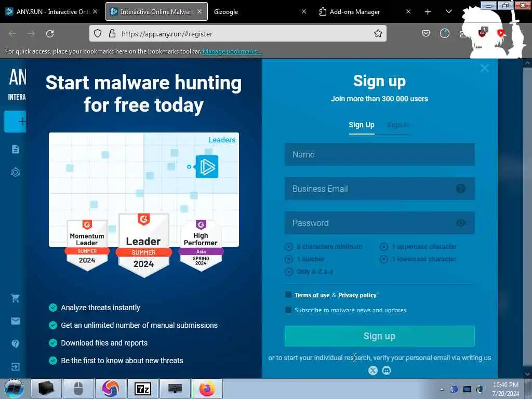The image size is (532, 399).
Task: Click the sign-in arrow icon in sidebar
Action: point(15,367)
